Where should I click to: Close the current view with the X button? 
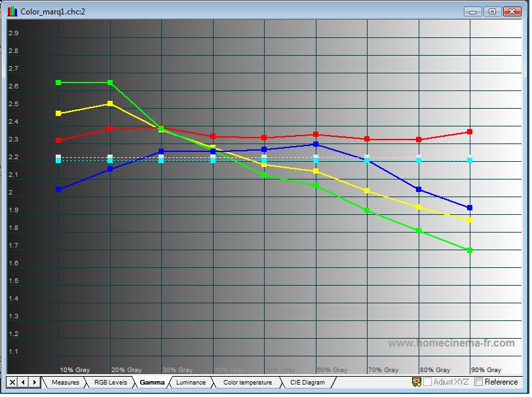coord(12,383)
